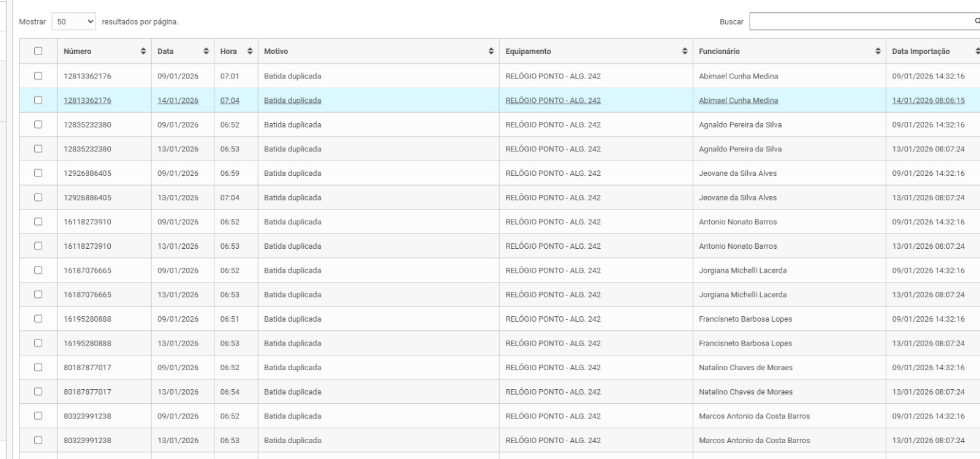Open the results per page dropdown
Image resolution: width=980 pixels, height=459 pixels.
point(74,21)
